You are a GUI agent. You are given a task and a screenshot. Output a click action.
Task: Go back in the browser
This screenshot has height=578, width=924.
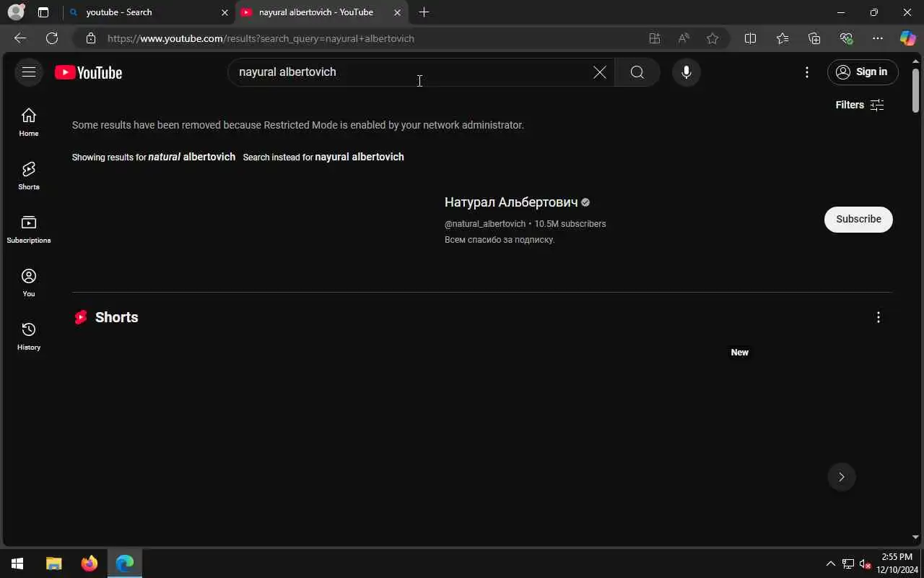(20, 38)
